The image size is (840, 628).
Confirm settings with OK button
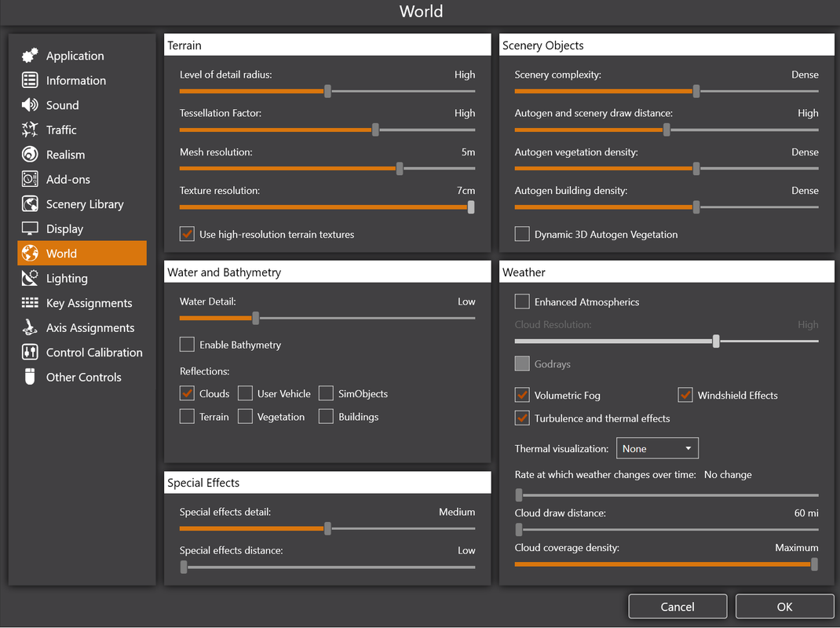tap(784, 607)
